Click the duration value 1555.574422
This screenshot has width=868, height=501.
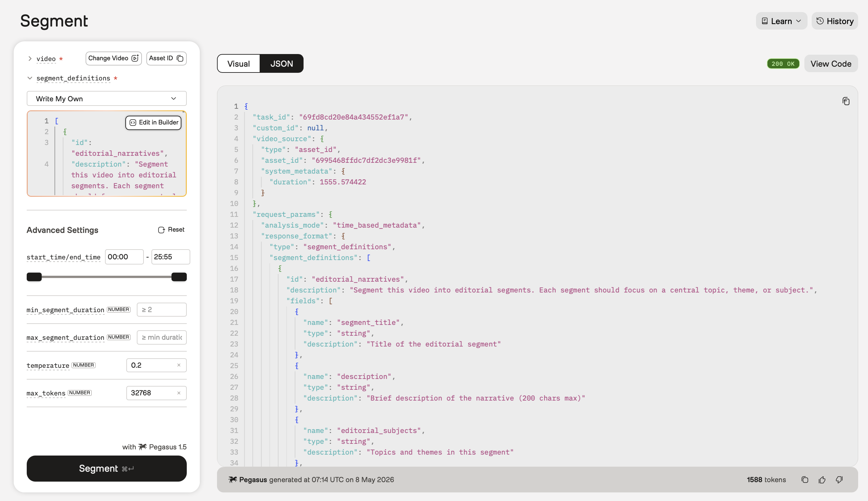[343, 182]
